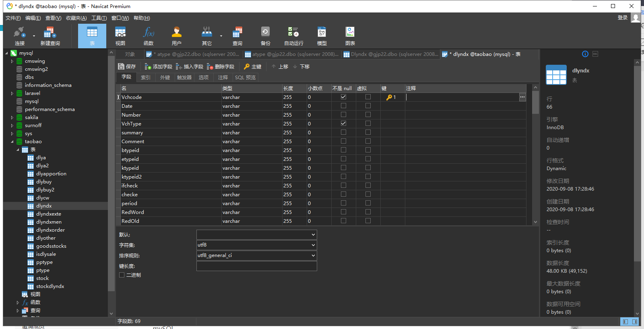Switch to the Indexes tab

coord(146,77)
